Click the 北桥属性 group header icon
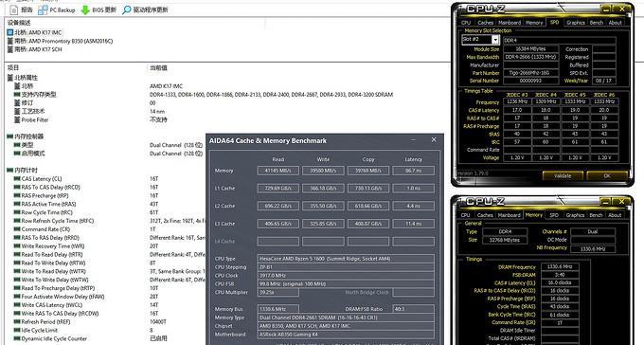This screenshot has width=644, height=345. (x=9, y=78)
